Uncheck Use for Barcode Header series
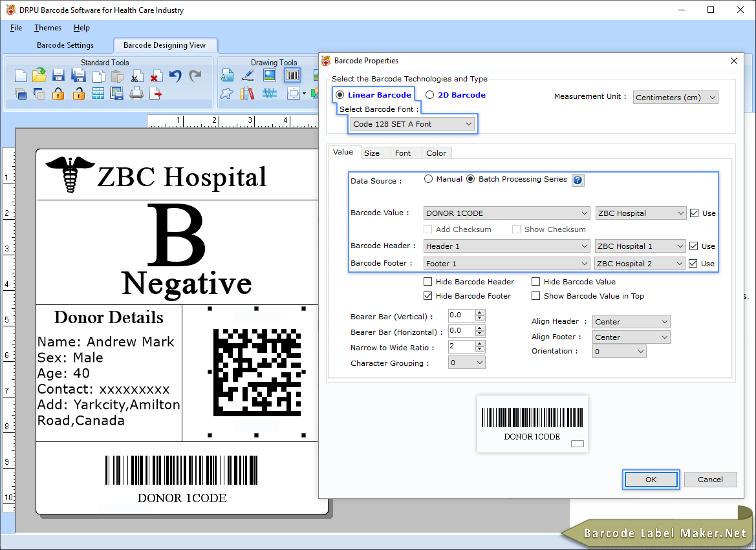Image resolution: width=756 pixels, height=550 pixels. 693,246
